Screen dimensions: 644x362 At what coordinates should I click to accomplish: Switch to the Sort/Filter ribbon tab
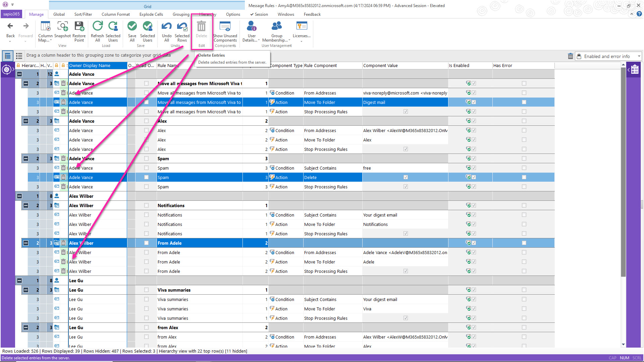[83, 14]
